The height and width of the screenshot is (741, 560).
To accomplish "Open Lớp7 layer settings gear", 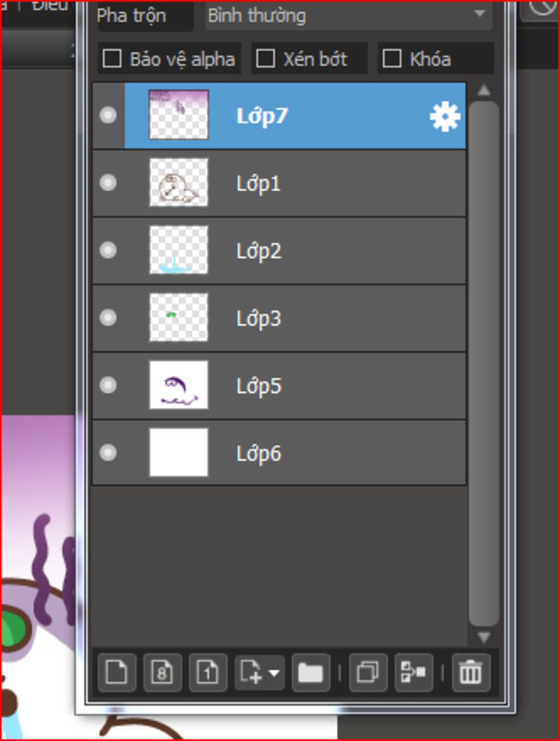I will (445, 116).
